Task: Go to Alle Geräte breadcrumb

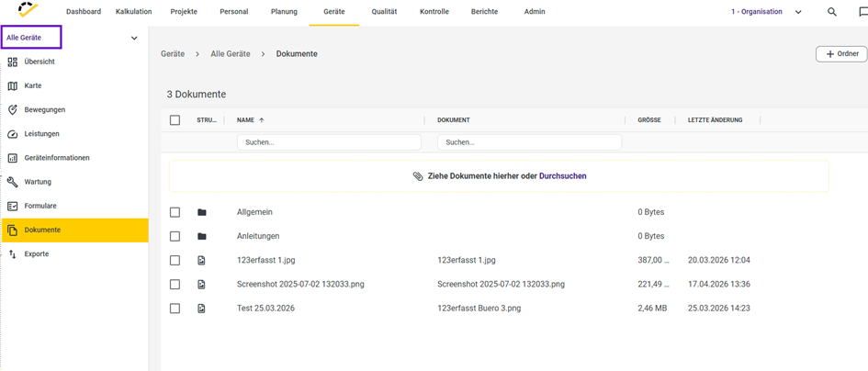Action: [x=231, y=53]
